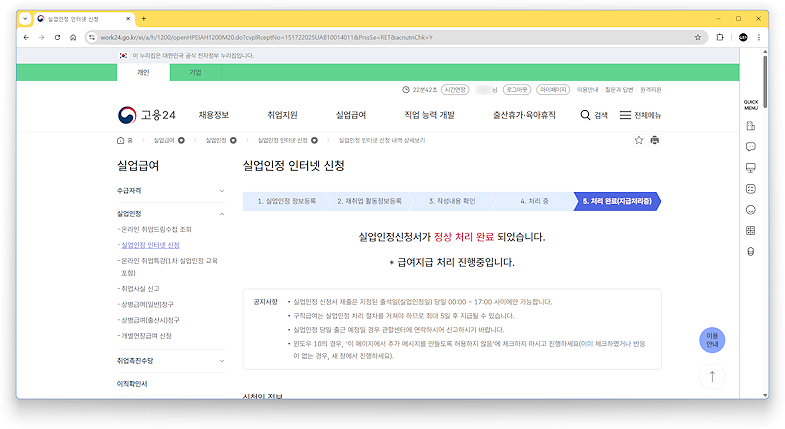Click the 마이페이지 button

coord(553,90)
